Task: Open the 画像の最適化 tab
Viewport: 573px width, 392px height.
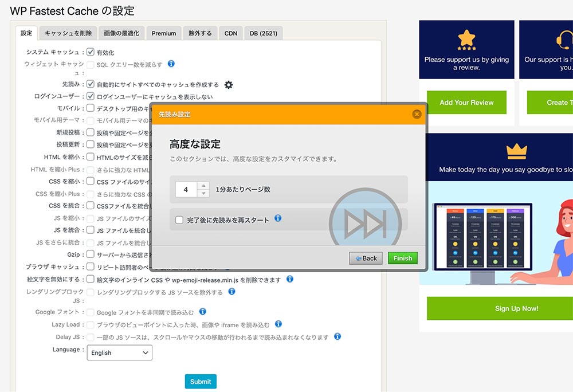Action: [x=121, y=33]
